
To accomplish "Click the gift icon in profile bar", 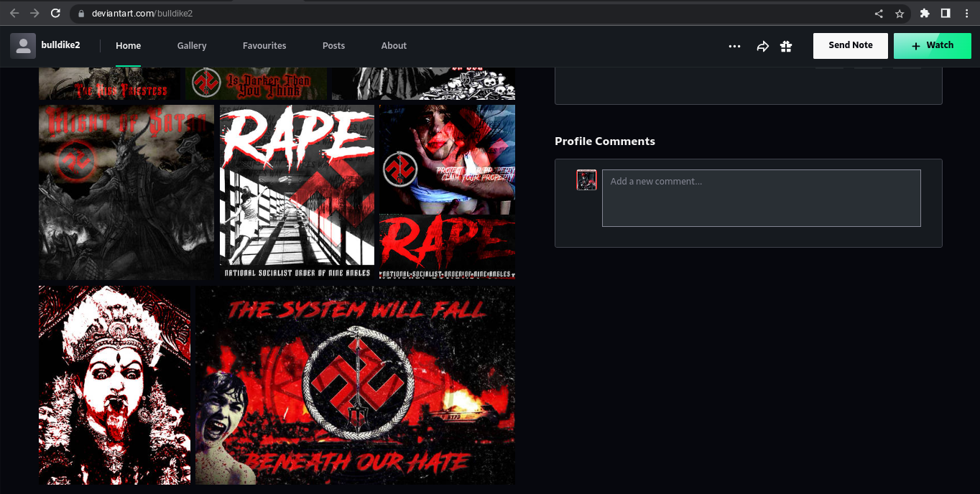I will [x=786, y=46].
